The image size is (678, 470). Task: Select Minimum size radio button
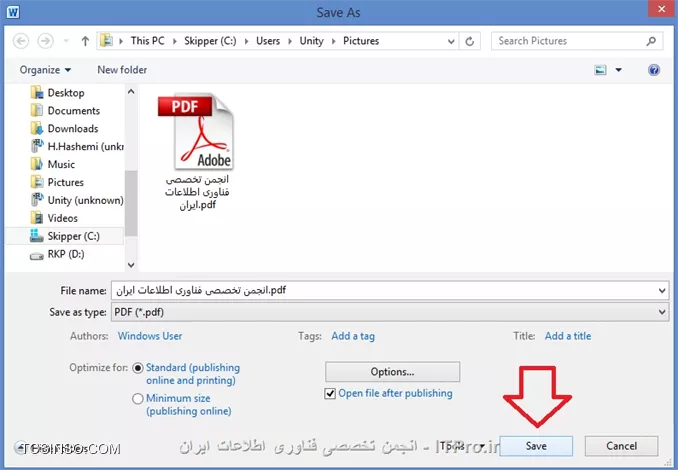(x=138, y=399)
